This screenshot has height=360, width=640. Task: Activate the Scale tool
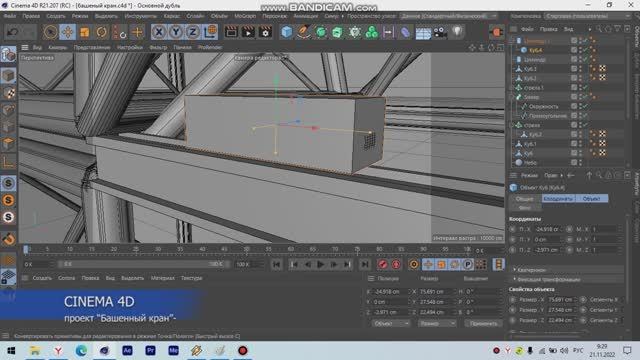[84, 32]
